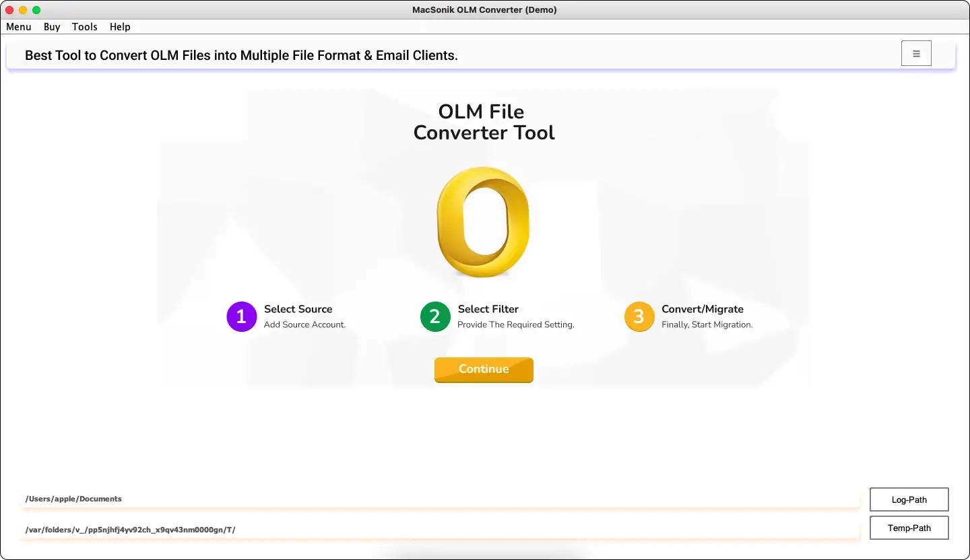This screenshot has width=970, height=560.
Task: Click the /var/folders temp path field
Action: pos(441,530)
